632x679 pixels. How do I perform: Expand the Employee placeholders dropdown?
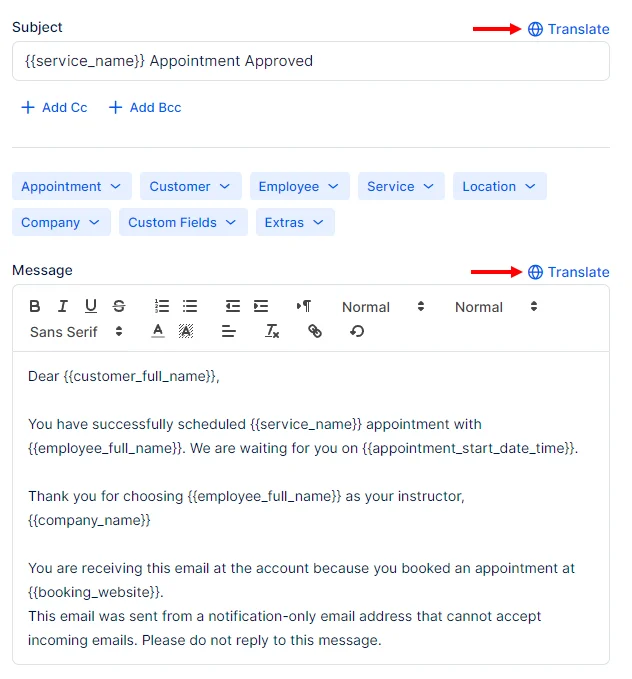tap(299, 187)
